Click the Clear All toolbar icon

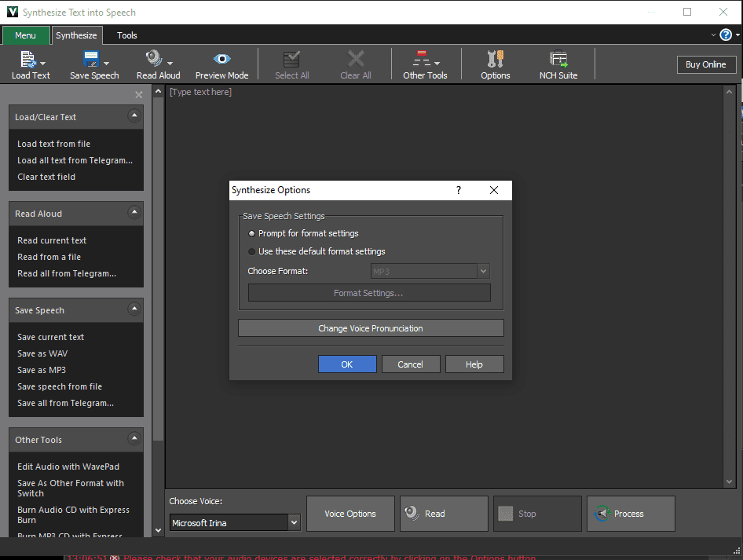[x=355, y=59]
